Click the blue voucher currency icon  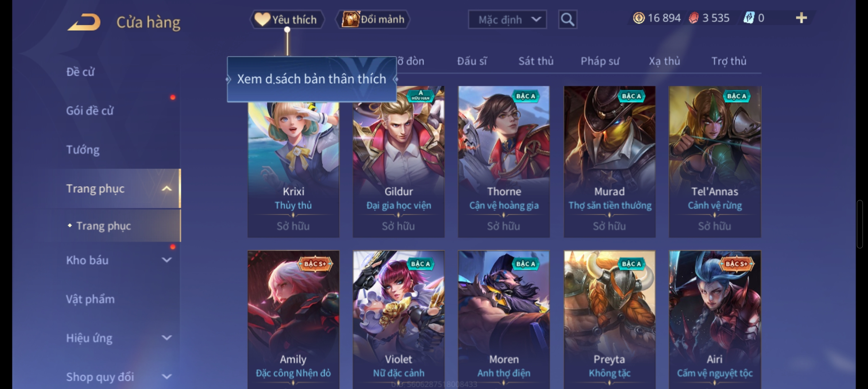pos(749,18)
